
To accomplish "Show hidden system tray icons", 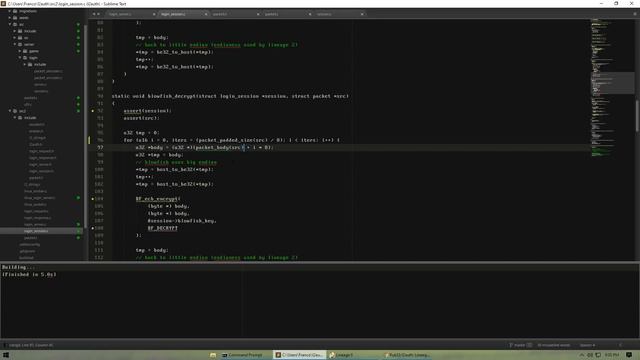I will [x=582, y=355].
